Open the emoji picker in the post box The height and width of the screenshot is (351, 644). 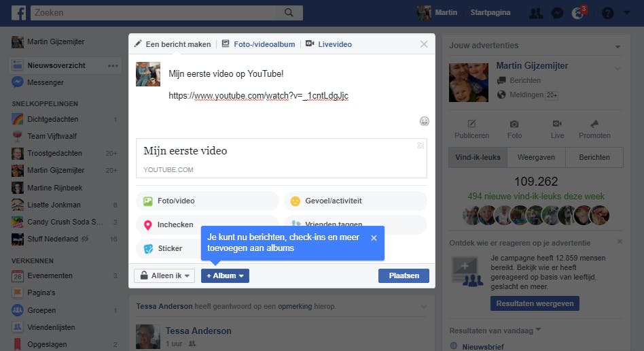point(425,121)
